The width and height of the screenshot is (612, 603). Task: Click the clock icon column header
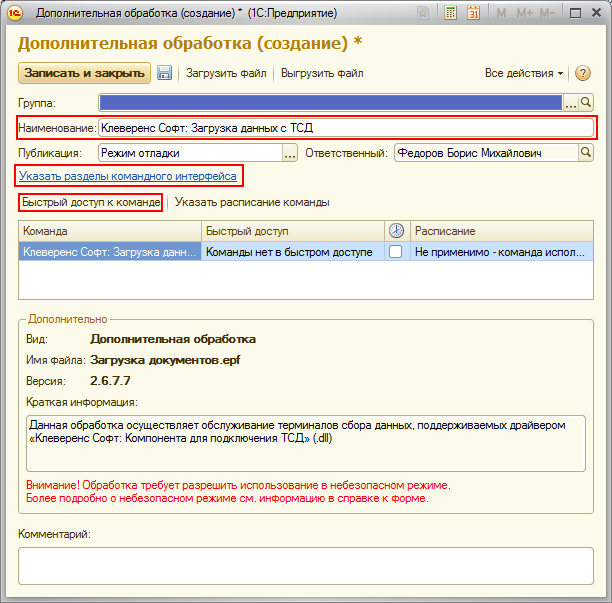(x=396, y=231)
